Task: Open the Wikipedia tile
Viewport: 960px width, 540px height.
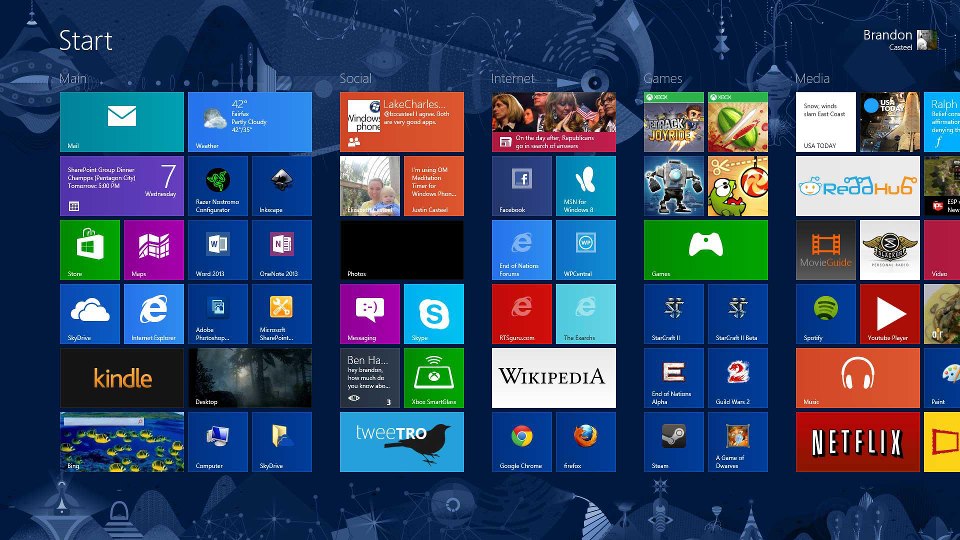Action: 553,377
